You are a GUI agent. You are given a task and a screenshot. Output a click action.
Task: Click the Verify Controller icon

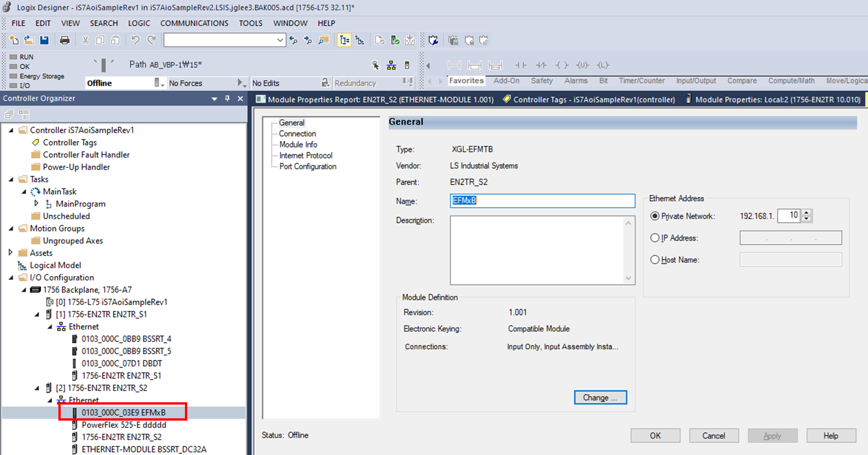click(395, 40)
